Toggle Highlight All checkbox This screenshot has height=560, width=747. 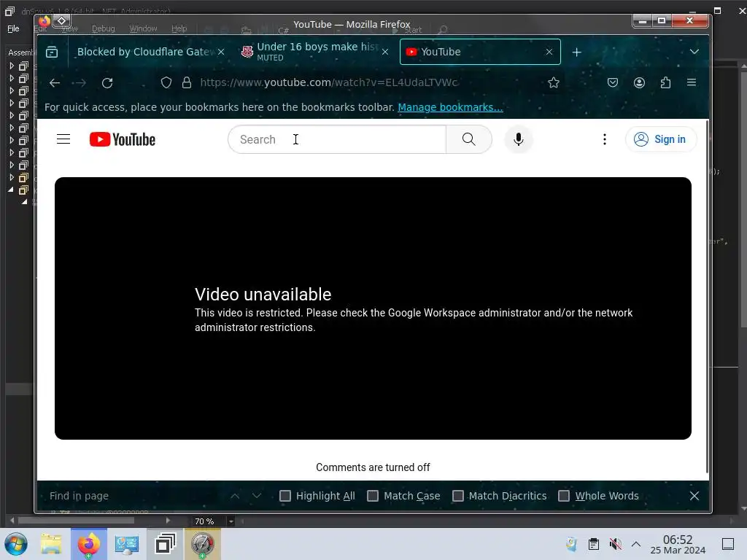(x=285, y=496)
